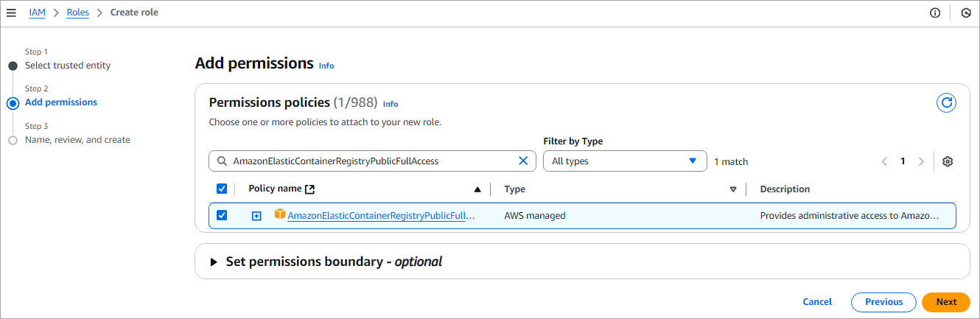The width and height of the screenshot is (980, 319).
Task: Click the info circle icon in header
Action: coord(935,13)
